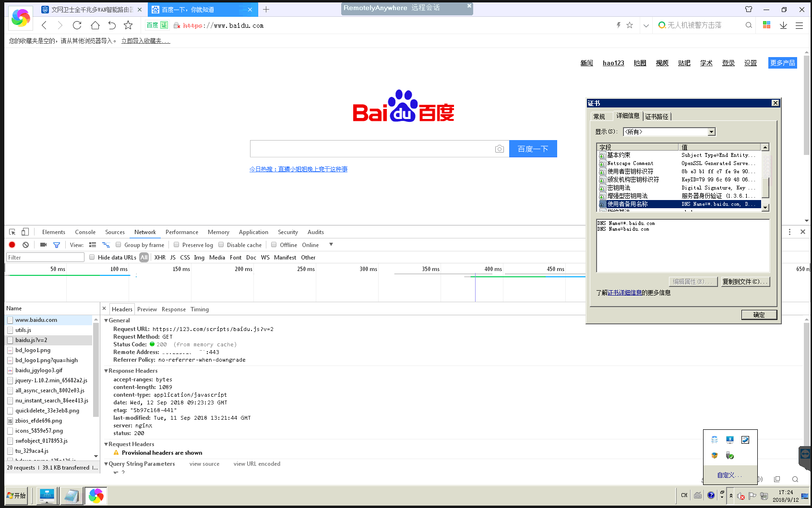The image size is (812, 508).
Task: Go to the browser home page icon
Action: pyautogui.click(x=95, y=25)
